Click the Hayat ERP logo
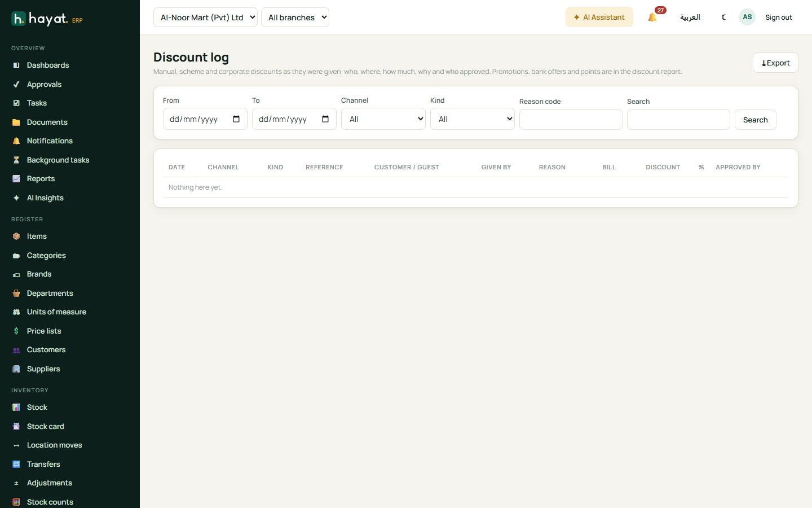The image size is (812, 508). coord(47,19)
